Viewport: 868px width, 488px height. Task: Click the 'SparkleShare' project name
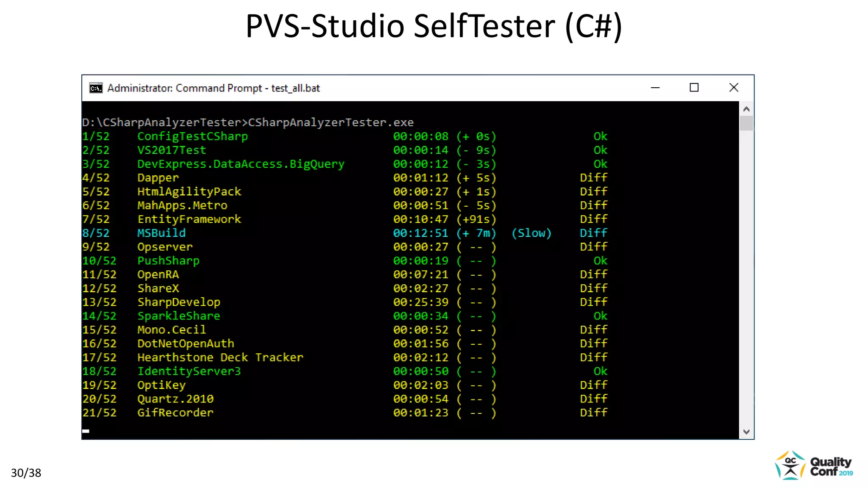(179, 316)
